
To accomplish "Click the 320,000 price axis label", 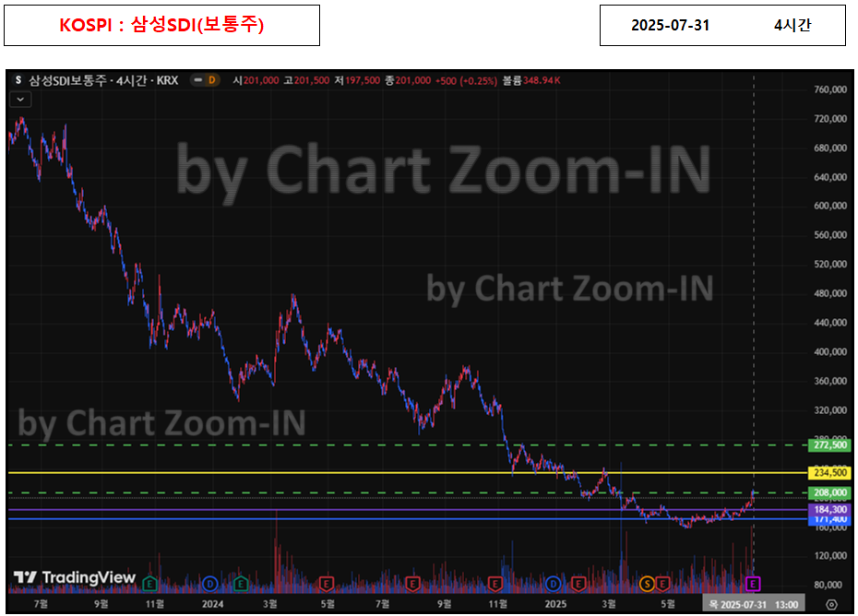I will point(830,409).
